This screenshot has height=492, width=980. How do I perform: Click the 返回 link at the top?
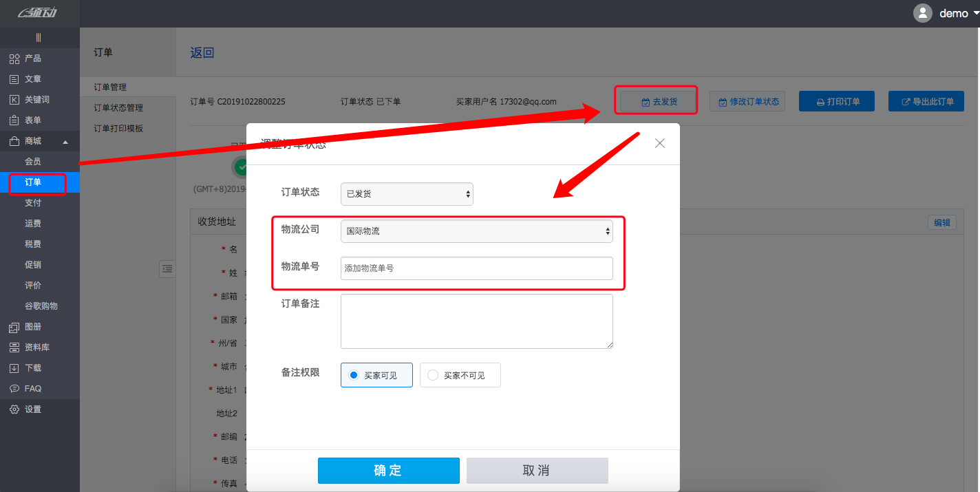point(200,52)
